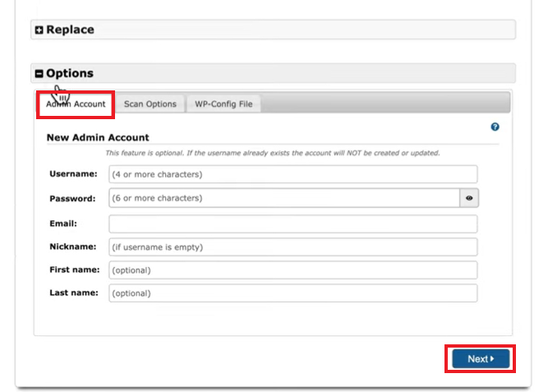The image size is (548, 392).
Task: Click the New Admin Account heading
Action: click(x=98, y=137)
